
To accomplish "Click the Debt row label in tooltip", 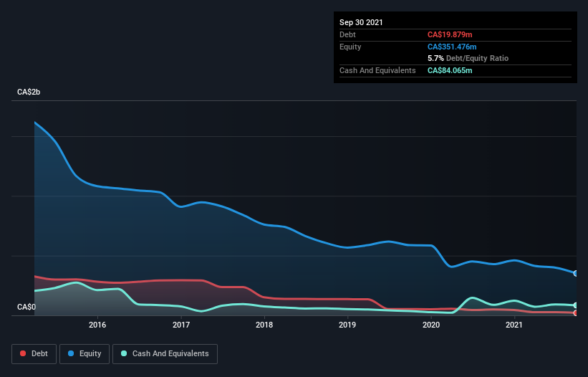I will click(347, 34).
